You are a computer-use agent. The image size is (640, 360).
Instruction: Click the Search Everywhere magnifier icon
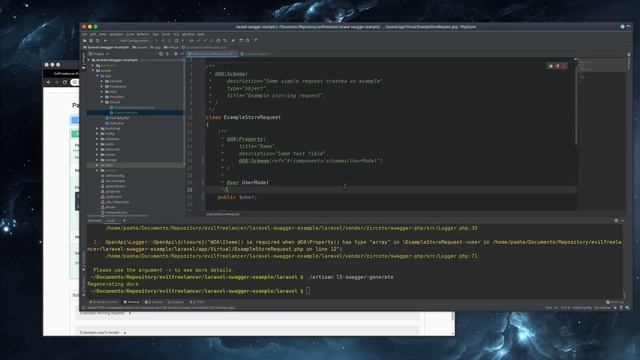(248, 40)
